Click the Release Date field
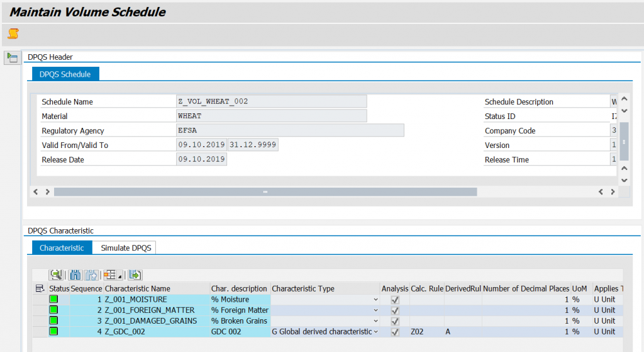Image resolution: width=644 pixels, height=352 pixels. (x=202, y=159)
